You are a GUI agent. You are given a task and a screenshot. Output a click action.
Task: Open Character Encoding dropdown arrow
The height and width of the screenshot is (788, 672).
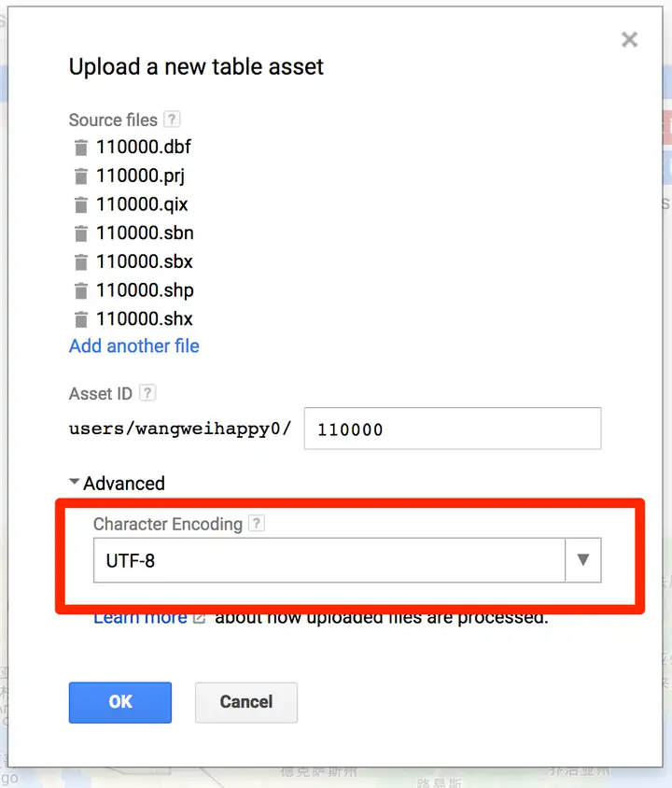tap(583, 560)
